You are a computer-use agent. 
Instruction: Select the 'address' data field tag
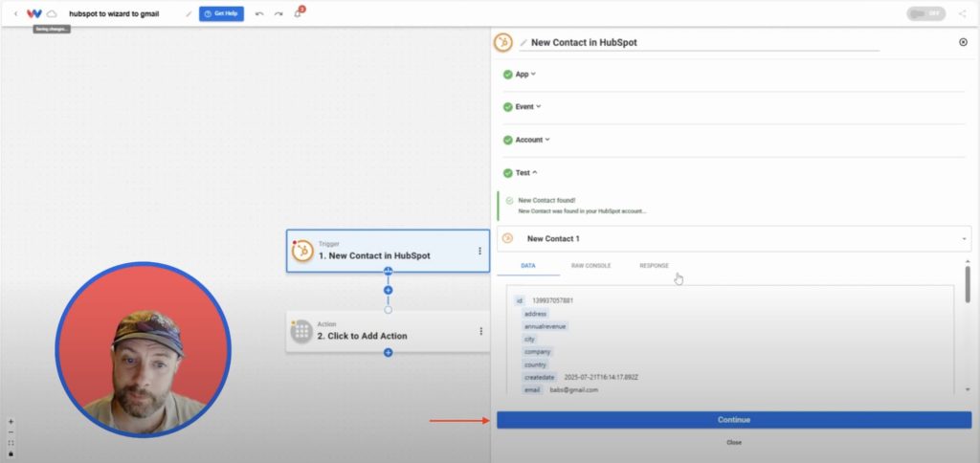pos(536,314)
